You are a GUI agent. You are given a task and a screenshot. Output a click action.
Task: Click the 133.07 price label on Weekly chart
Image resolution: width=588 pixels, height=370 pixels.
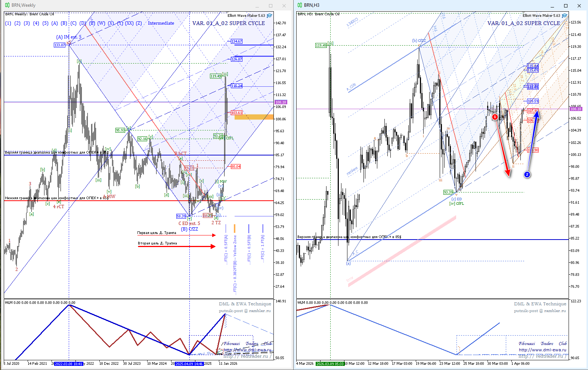click(x=59, y=45)
